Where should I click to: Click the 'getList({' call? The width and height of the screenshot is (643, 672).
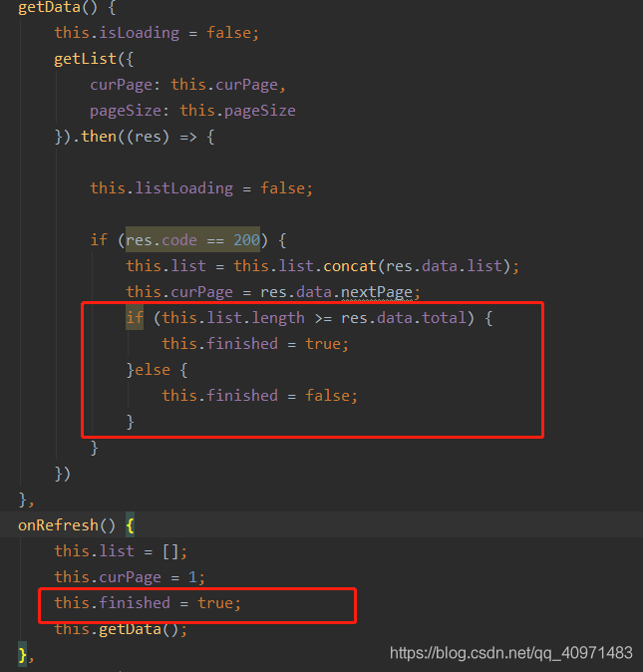tap(94, 59)
